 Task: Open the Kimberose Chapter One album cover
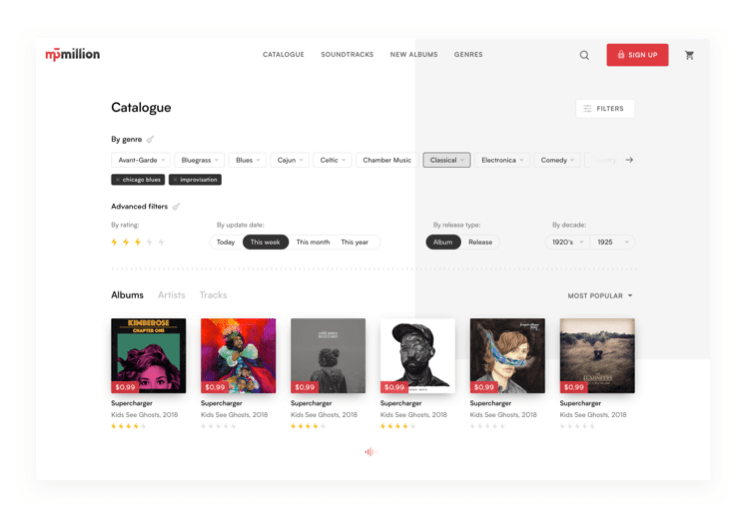148,355
